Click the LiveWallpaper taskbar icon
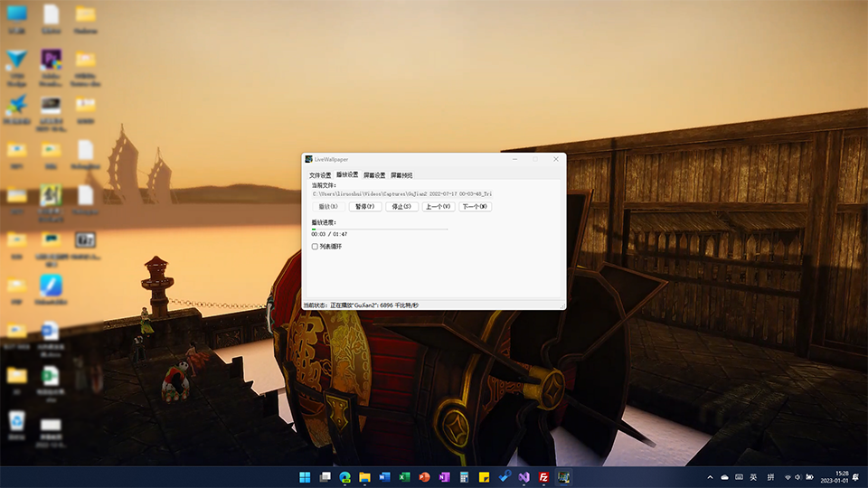 (563, 477)
